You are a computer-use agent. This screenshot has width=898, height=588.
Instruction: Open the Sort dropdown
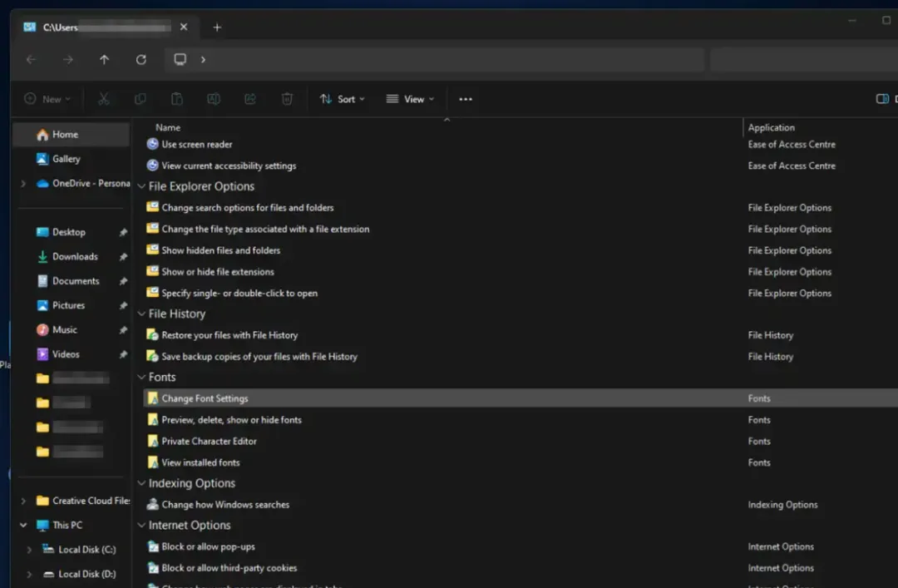342,98
